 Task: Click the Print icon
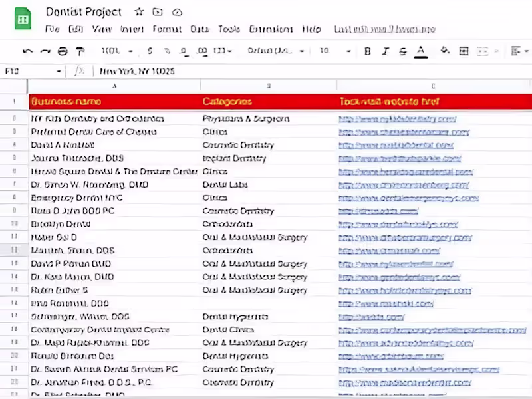pyautogui.click(x=63, y=51)
